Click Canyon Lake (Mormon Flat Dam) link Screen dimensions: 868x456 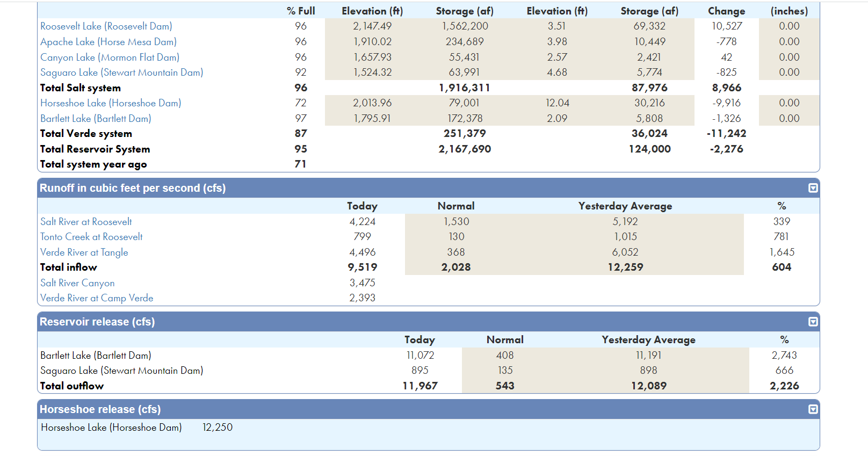(110, 57)
